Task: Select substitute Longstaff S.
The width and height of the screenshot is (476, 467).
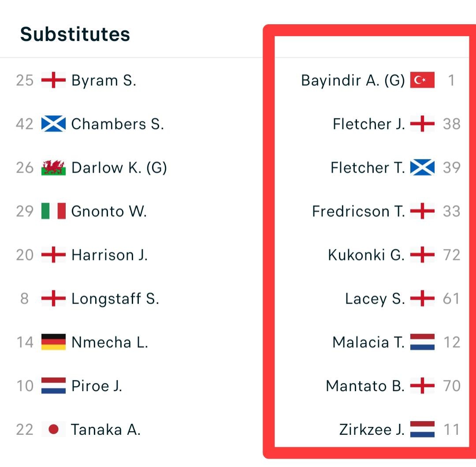Action: (x=115, y=299)
